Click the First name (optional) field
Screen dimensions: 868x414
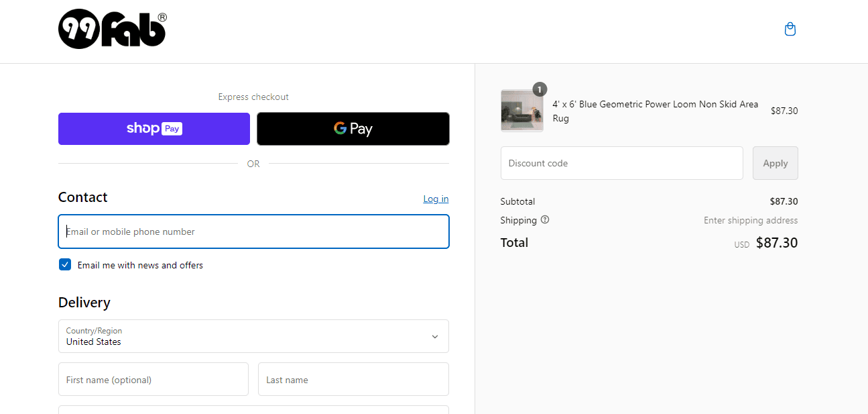pyautogui.click(x=153, y=380)
